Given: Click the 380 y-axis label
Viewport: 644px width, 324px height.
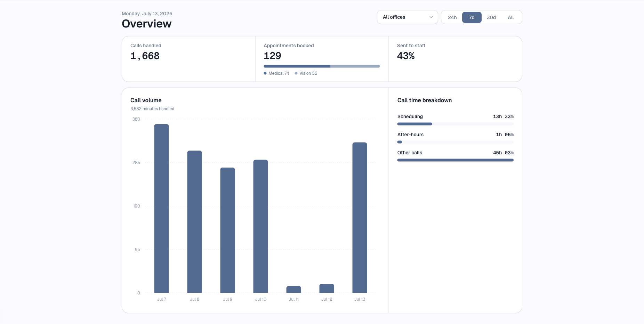Looking at the screenshot, I should 136,119.
